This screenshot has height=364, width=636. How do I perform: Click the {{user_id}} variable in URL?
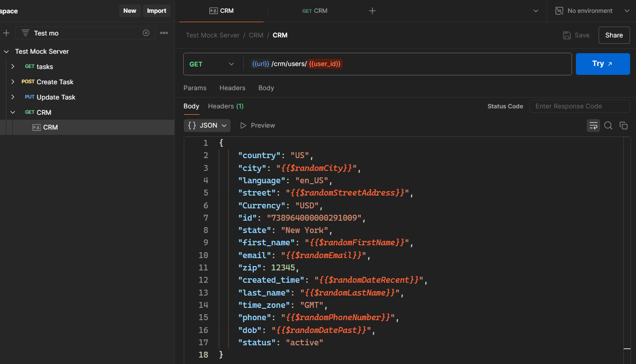point(325,64)
